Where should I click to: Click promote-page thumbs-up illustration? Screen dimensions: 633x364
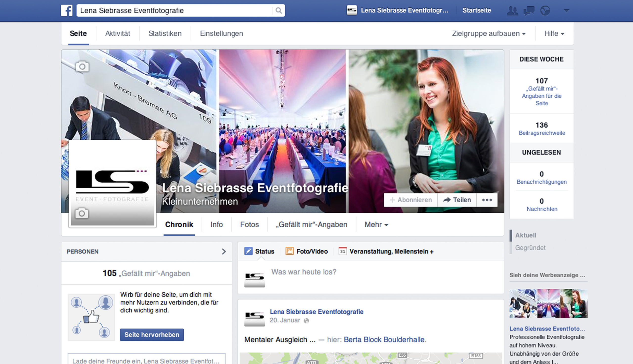point(91,317)
